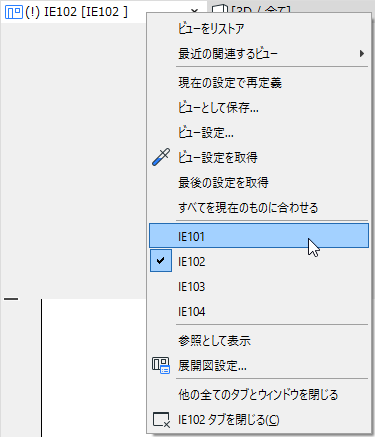
Task: Select すべてを現在のものに合わせる
Action: tap(259, 208)
